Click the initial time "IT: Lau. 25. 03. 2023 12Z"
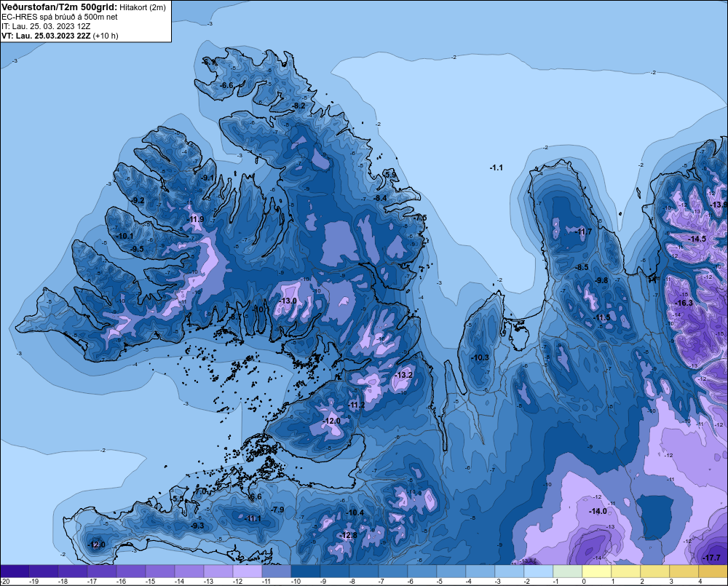This screenshot has width=728, height=586. coord(46,26)
